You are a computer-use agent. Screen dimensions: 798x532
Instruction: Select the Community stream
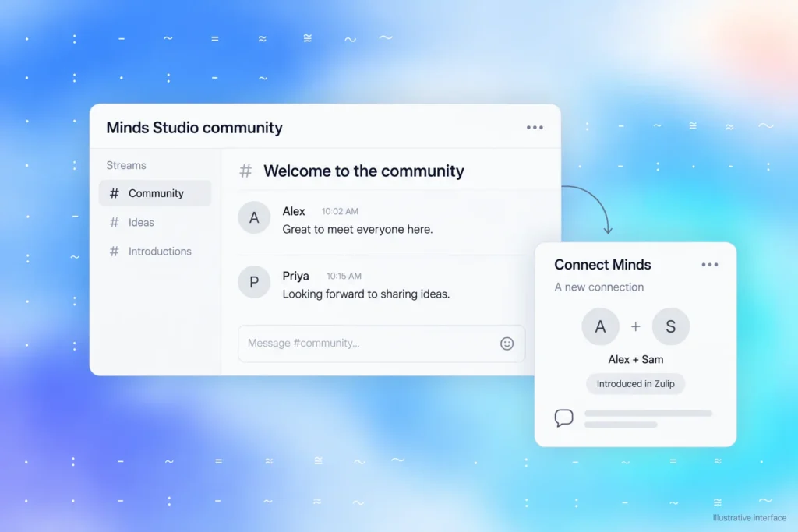pos(155,193)
